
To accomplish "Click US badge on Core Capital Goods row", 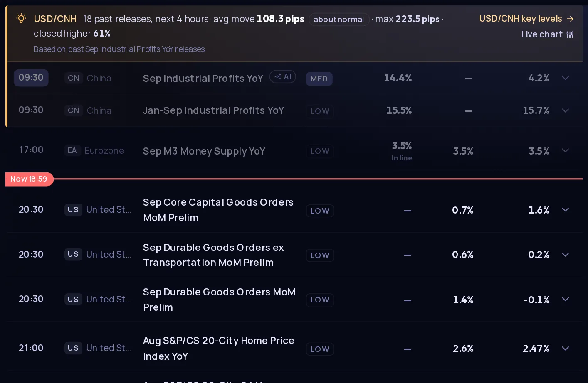I will tap(73, 210).
